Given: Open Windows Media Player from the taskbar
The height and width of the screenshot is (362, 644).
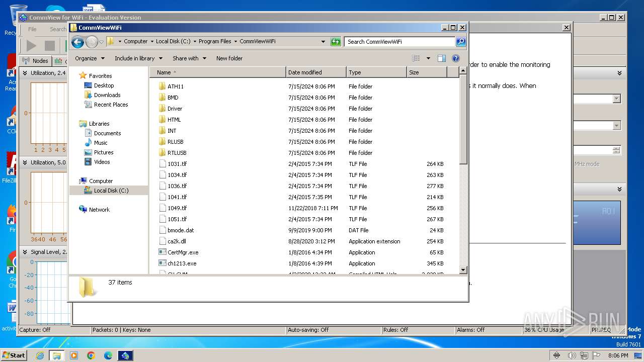Looking at the screenshot, I should click(x=74, y=355).
